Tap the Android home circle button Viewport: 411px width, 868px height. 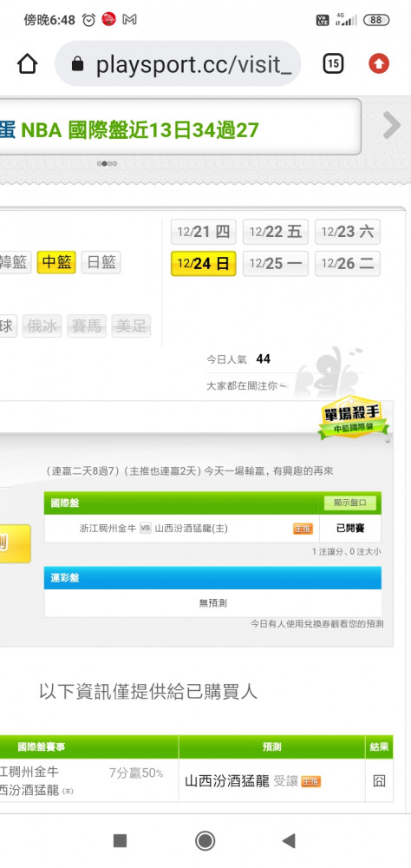(205, 840)
